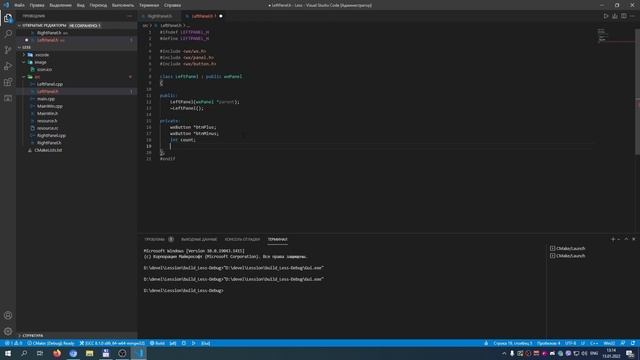Collapse the src folder
This screenshot has height=360, width=640.
77,77
